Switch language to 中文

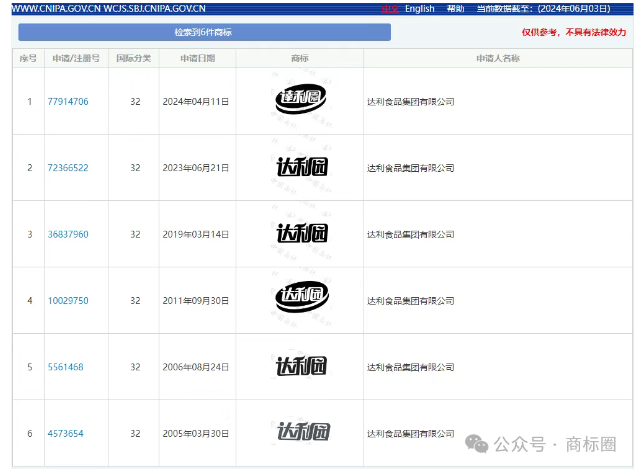[390, 9]
